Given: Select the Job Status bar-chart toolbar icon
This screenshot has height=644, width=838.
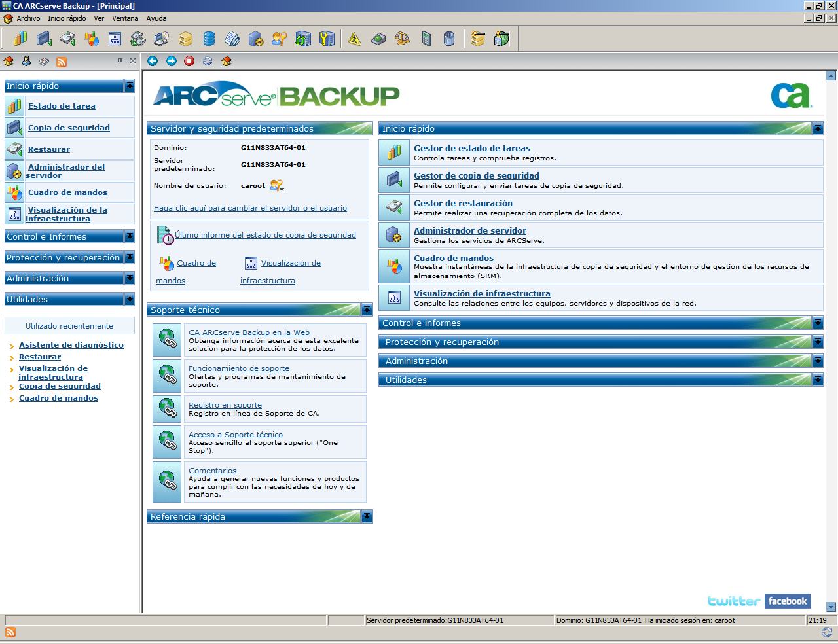Looking at the screenshot, I should [x=20, y=39].
